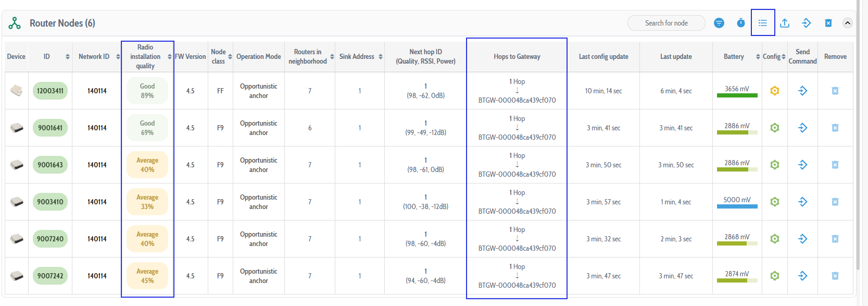This screenshot has width=868, height=306.
Task: Click the toolbar remove nodes trash icon
Action: point(828,23)
